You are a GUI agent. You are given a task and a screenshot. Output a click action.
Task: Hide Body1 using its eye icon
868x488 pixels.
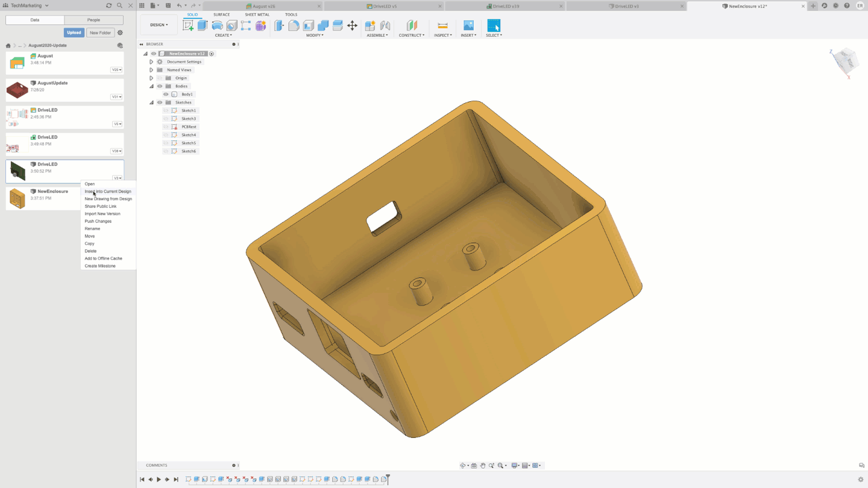[x=166, y=95]
